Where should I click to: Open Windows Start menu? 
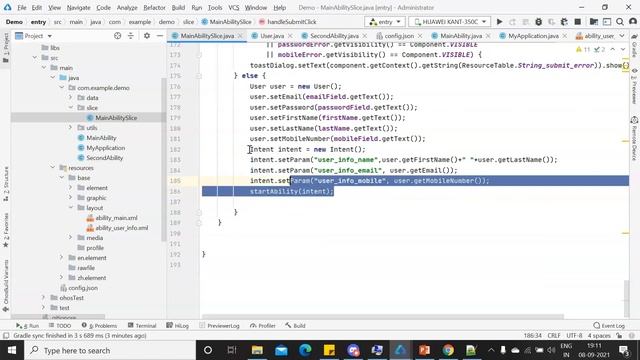click(12, 350)
